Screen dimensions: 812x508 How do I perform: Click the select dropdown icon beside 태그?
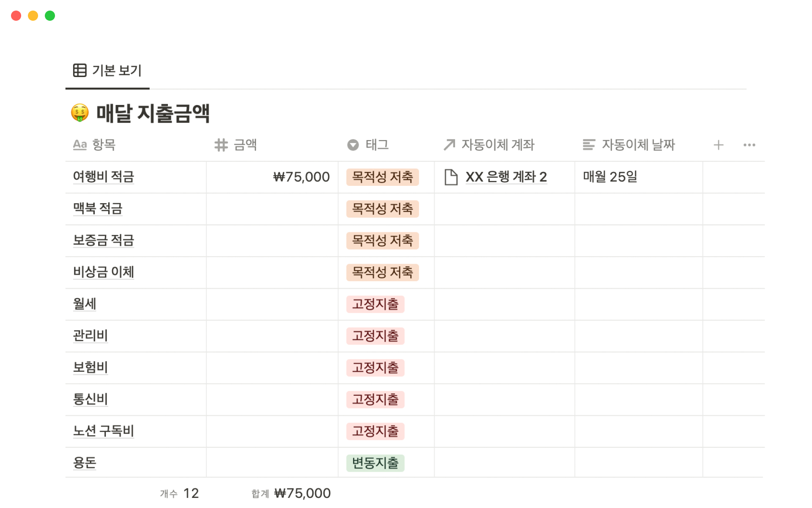click(x=353, y=145)
